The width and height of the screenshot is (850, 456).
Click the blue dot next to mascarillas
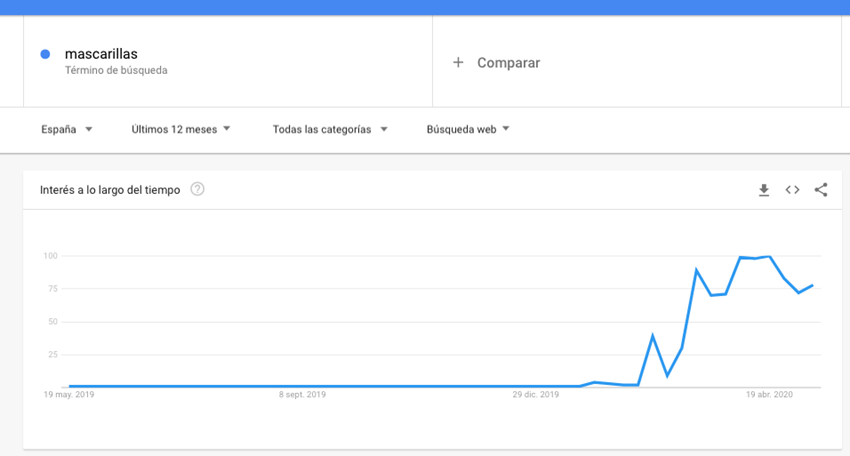pyautogui.click(x=45, y=54)
